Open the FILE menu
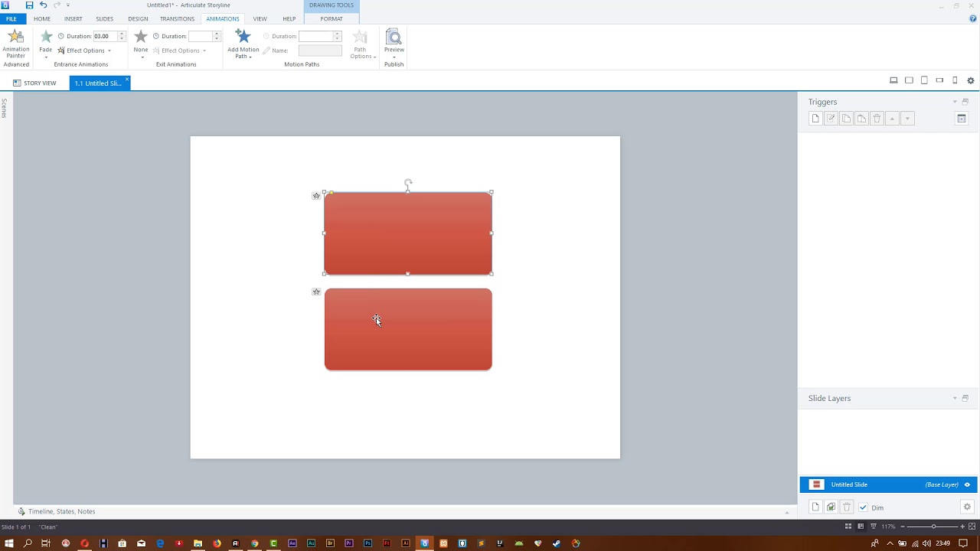This screenshot has width=980, height=551. click(x=11, y=19)
